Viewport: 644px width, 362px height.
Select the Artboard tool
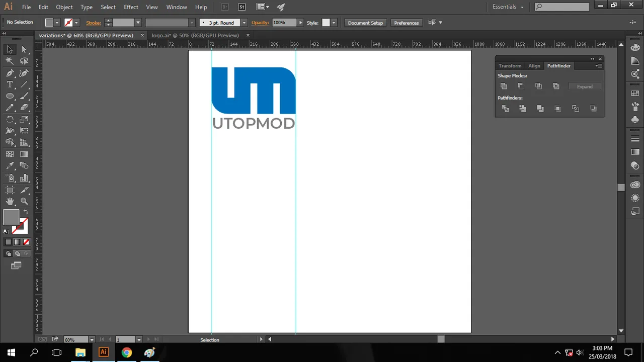point(10,190)
